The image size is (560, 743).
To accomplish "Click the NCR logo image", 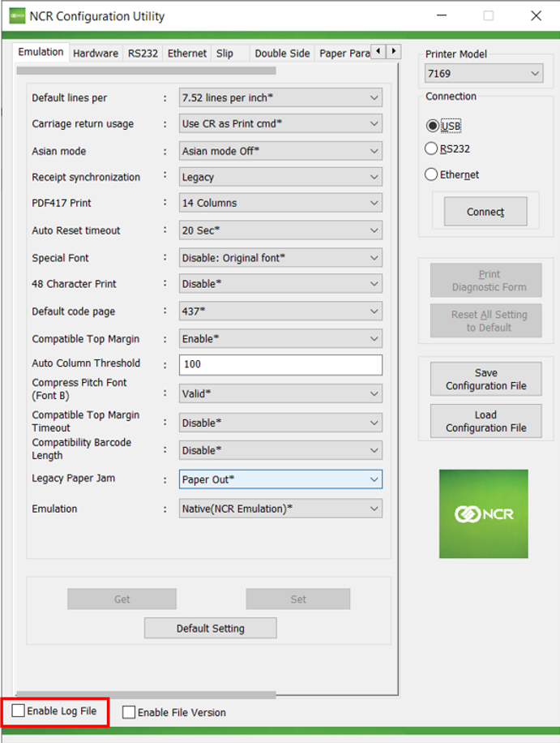I will (483, 513).
